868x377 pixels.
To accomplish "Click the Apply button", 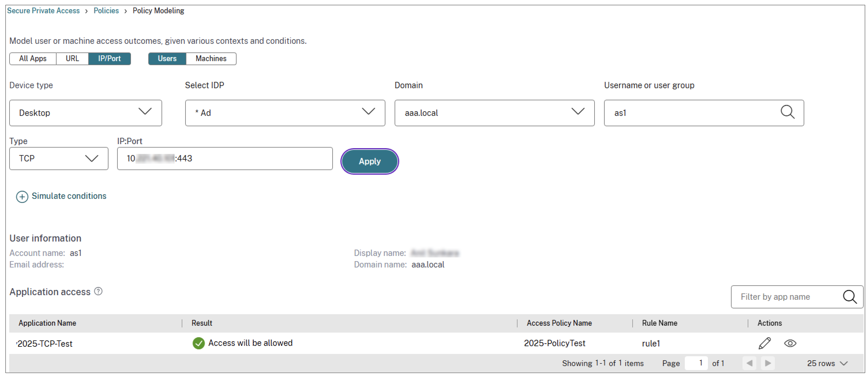I will pyautogui.click(x=369, y=161).
